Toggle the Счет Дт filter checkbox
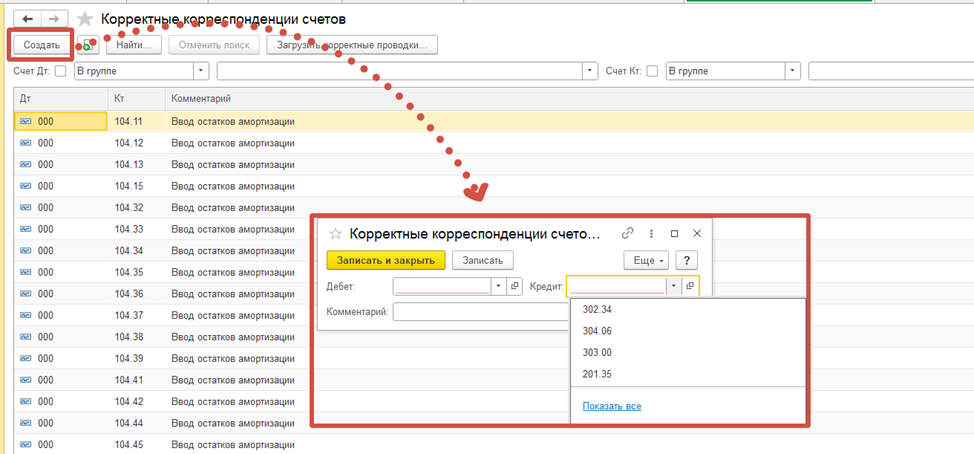 (x=60, y=71)
